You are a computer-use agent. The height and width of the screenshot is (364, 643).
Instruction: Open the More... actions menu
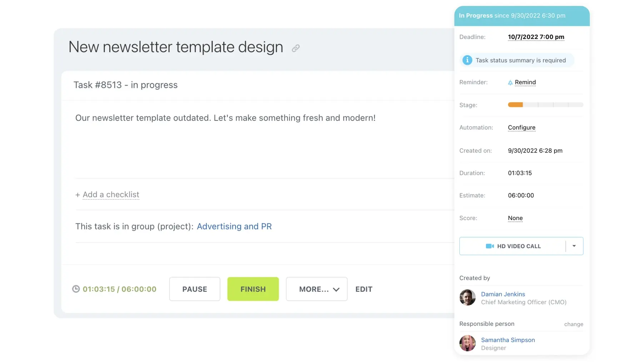point(316,289)
